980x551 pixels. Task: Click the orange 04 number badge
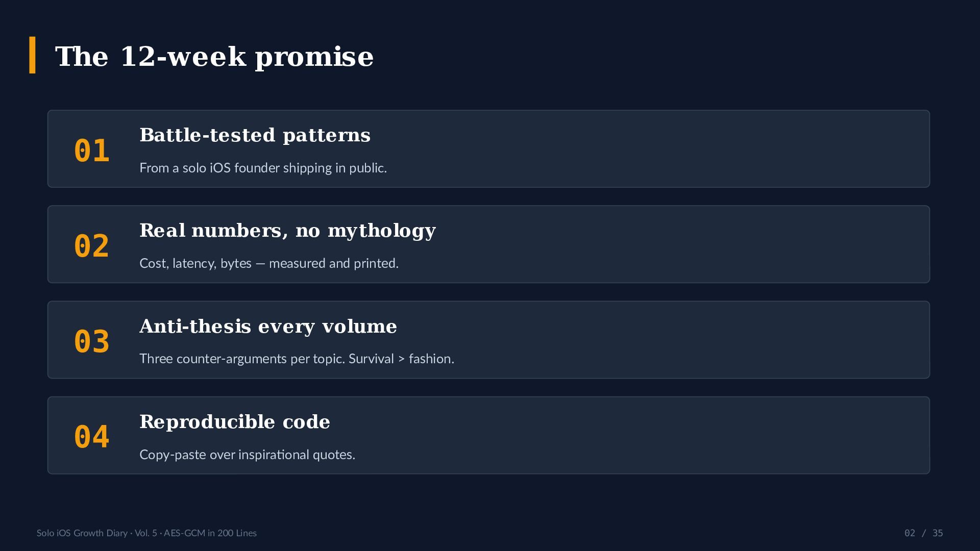pos(92,437)
